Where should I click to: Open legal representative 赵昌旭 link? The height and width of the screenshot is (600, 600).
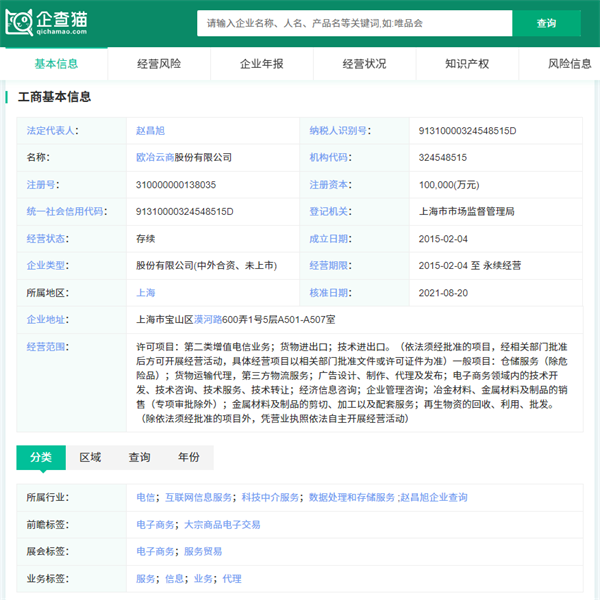(151, 131)
